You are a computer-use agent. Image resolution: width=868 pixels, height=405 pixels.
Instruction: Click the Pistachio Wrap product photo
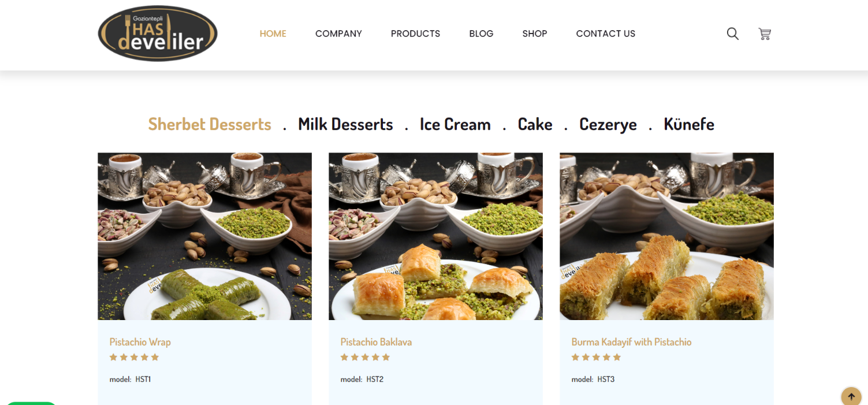(204, 236)
